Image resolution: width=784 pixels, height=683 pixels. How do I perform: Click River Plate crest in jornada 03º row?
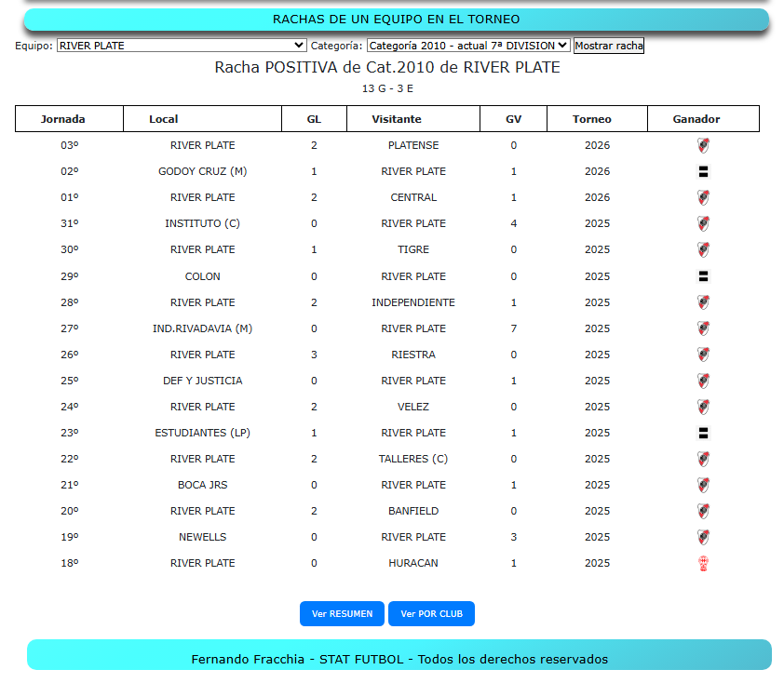tap(703, 145)
